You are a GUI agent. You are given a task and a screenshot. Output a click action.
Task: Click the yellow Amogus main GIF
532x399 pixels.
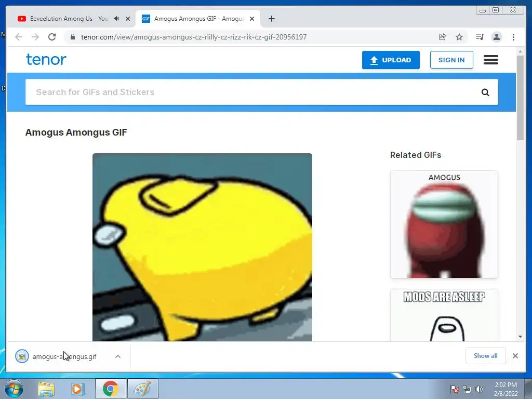(x=202, y=247)
